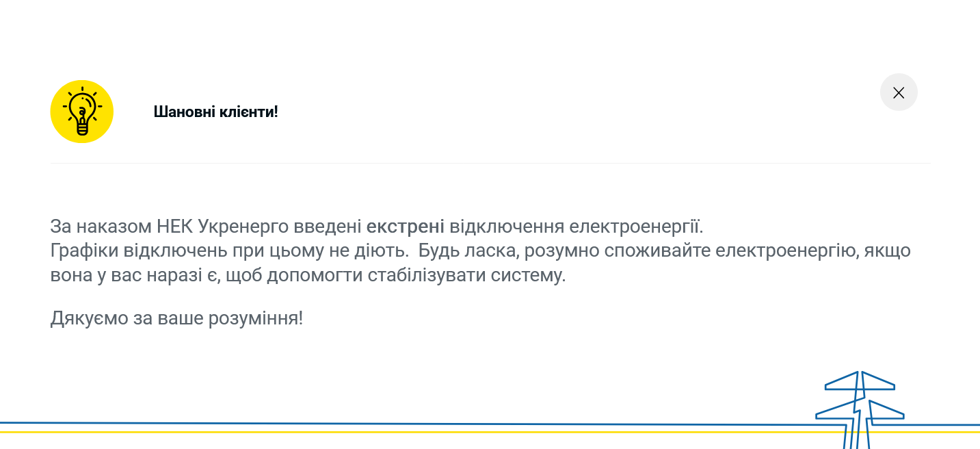Click the heading 'Шановні клієнти!'
The image size is (980, 449).
coord(216,112)
